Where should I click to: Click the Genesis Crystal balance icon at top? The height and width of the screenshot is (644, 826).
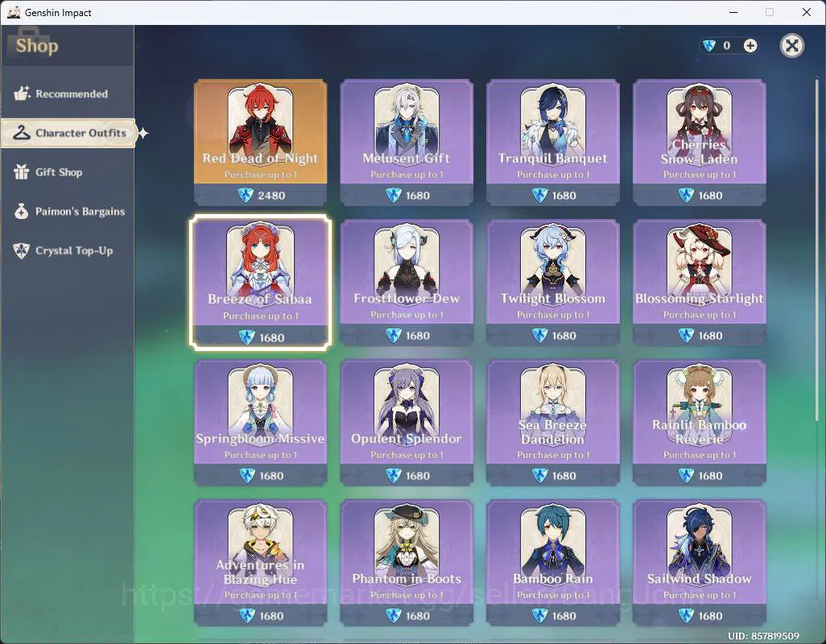coord(709,46)
